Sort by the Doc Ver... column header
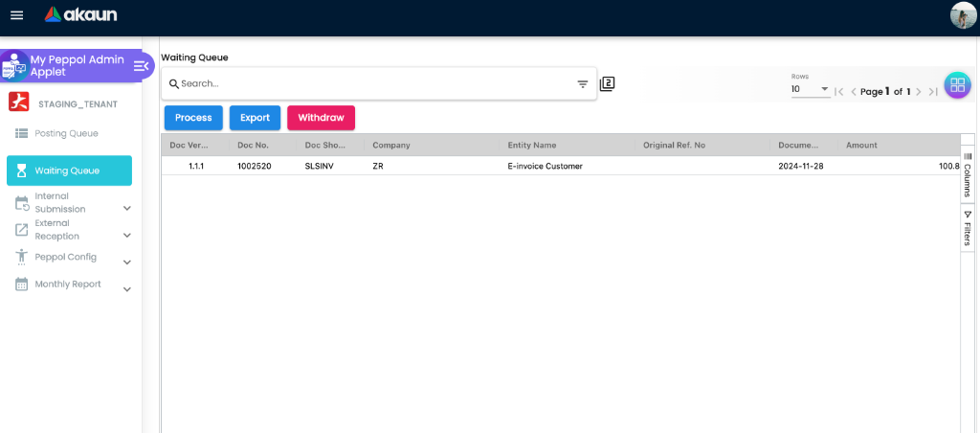 (195, 146)
